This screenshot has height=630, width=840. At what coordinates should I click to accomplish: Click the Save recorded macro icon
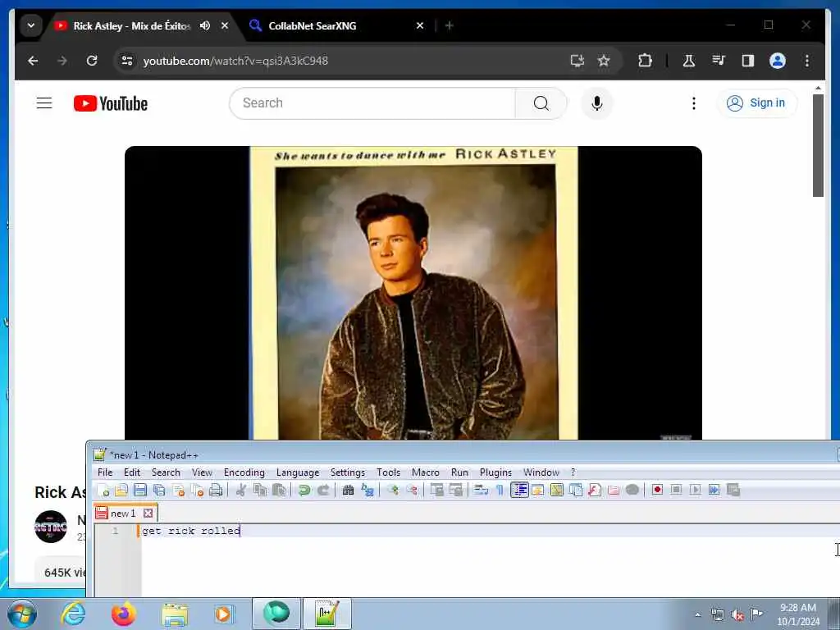tap(733, 490)
